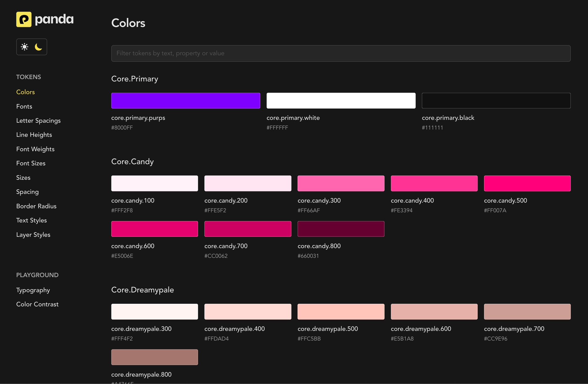Click the #CC9E96 hex value
Screen dimensions: 588x384
point(496,339)
